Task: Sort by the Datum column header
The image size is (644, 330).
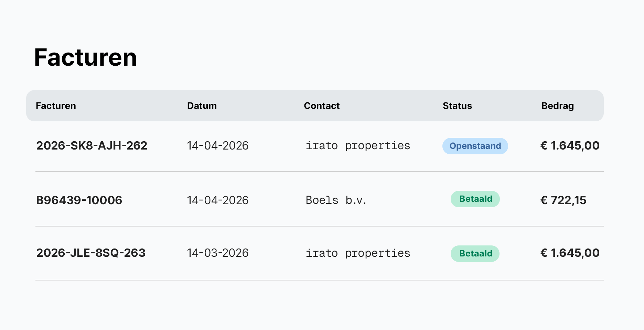Action: click(202, 106)
